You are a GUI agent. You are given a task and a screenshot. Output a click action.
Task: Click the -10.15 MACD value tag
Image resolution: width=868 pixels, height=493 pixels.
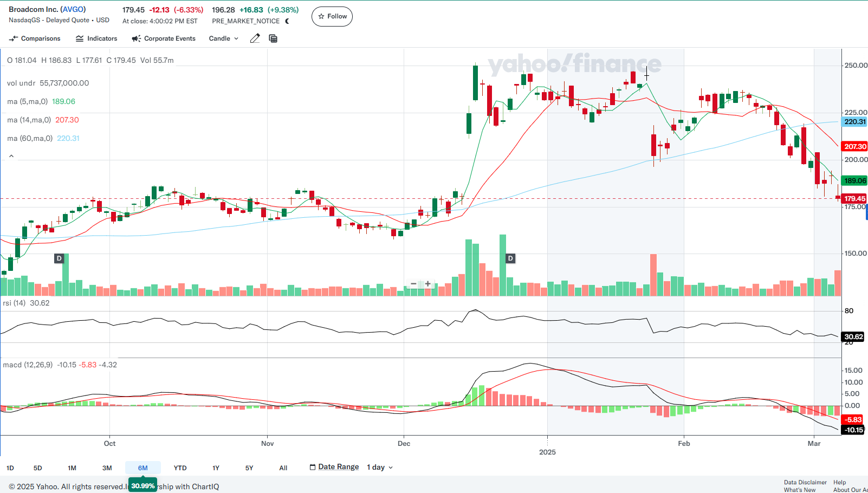pos(853,430)
